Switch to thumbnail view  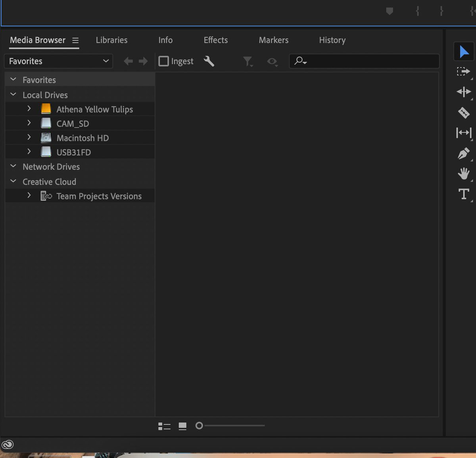(x=182, y=426)
